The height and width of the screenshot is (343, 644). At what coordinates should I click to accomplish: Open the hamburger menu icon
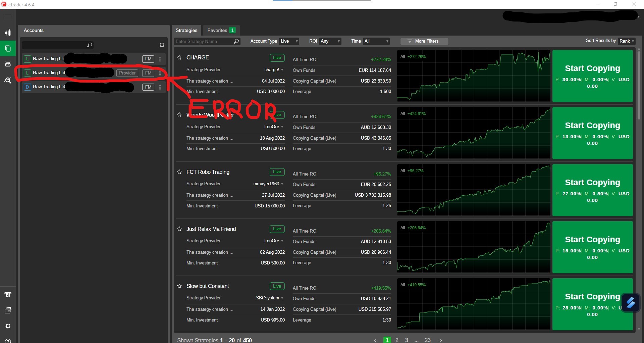pyautogui.click(x=8, y=17)
